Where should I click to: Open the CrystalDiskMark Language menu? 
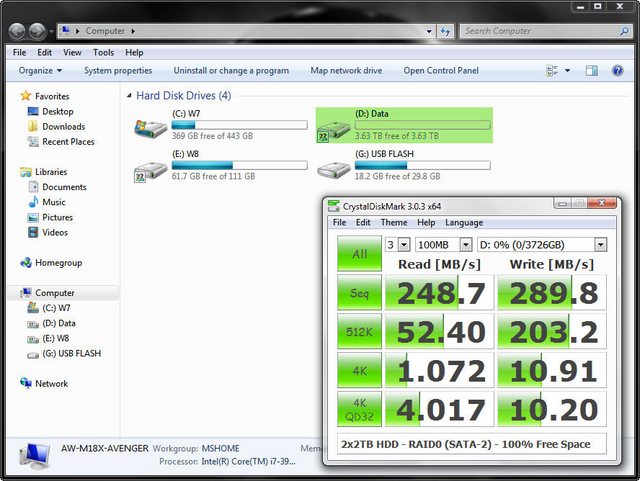coord(464,223)
